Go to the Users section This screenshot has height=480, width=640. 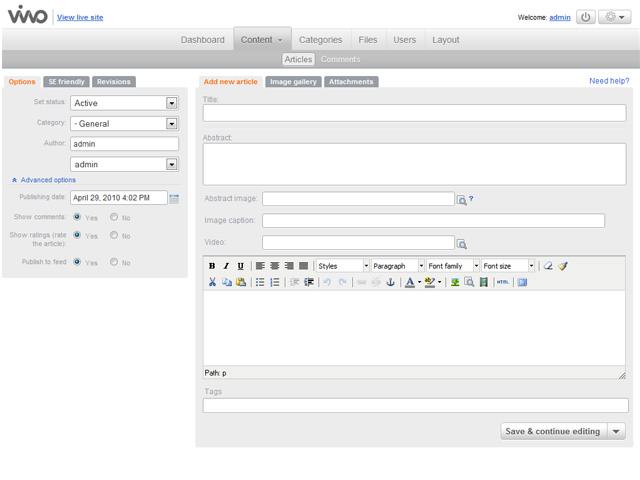(404, 40)
